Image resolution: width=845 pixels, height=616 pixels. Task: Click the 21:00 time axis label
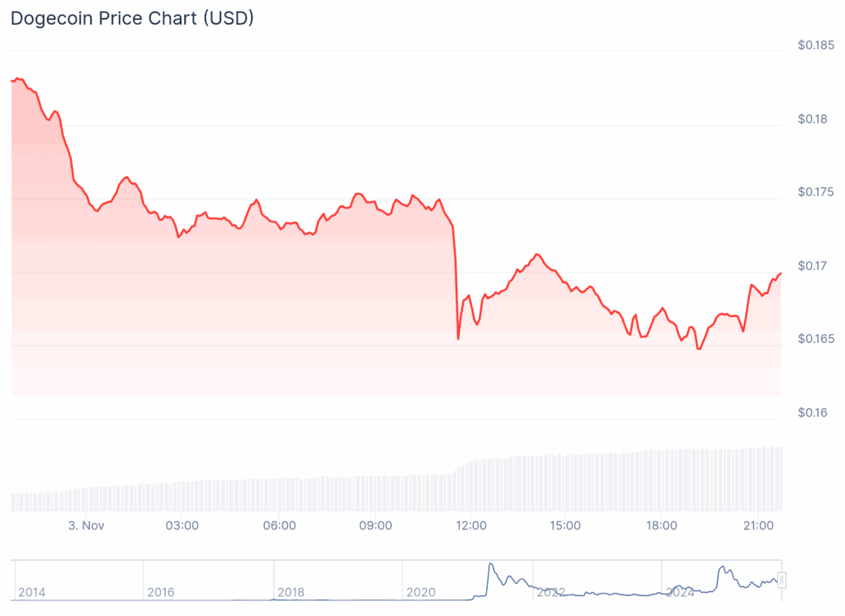[758, 525]
